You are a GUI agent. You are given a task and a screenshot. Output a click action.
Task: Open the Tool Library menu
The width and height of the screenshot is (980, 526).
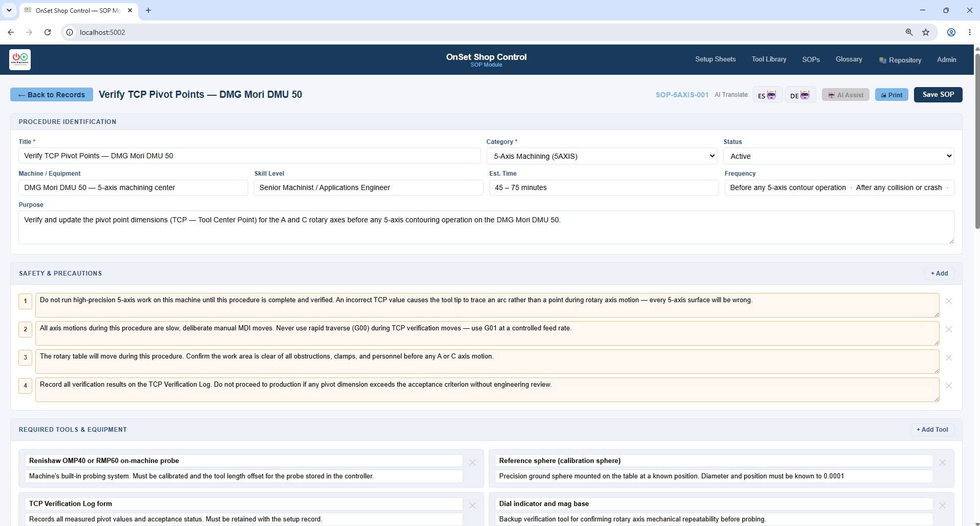pos(769,59)
